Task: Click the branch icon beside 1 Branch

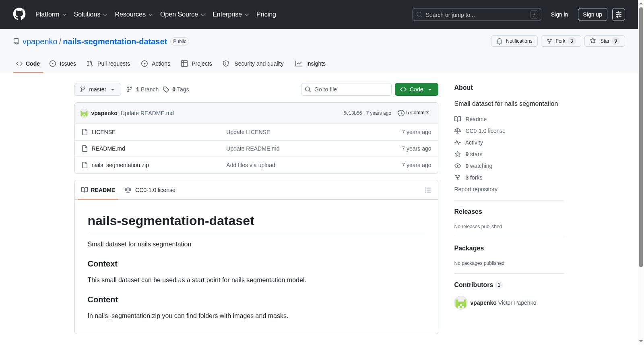Action: point(130,89)
